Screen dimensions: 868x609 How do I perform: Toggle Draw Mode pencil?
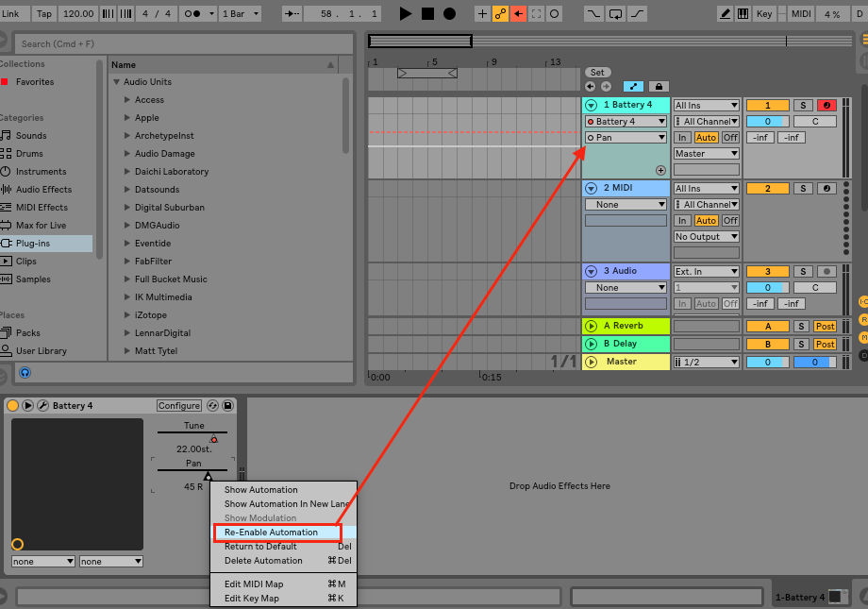(725, 14)
